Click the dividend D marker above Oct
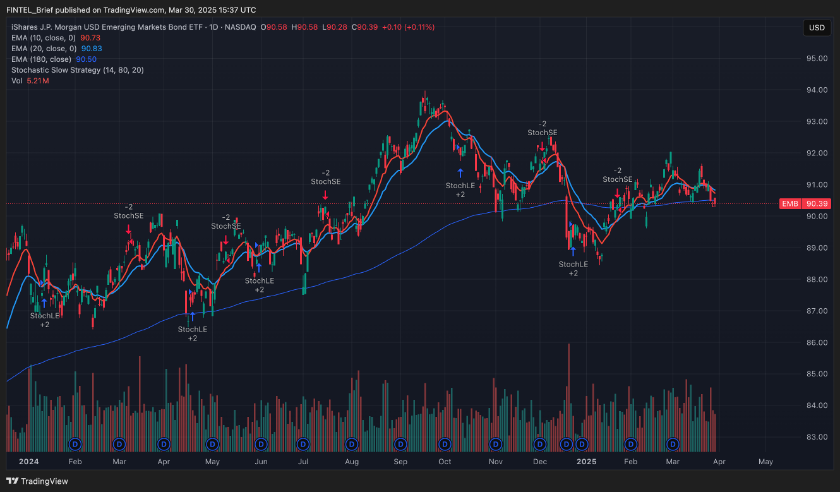This screenshot has width=840, height=492. pyautogui.click(x=445, y=444)
